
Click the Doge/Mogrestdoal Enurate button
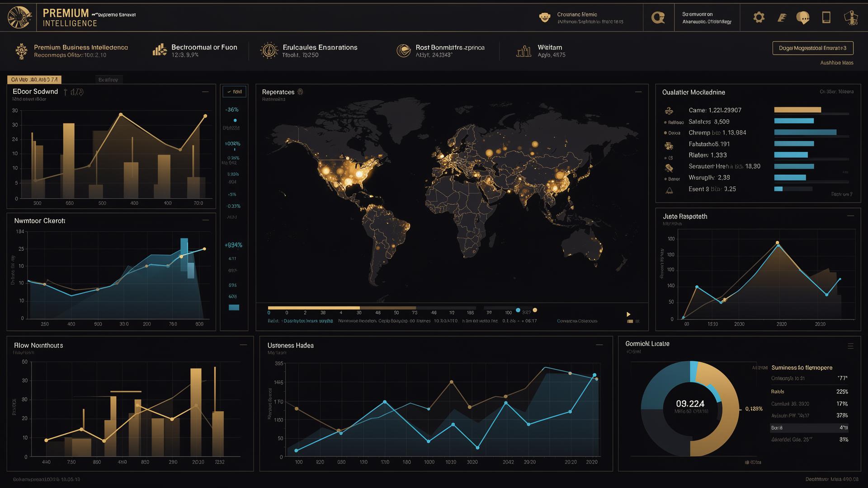pos(812,48)
